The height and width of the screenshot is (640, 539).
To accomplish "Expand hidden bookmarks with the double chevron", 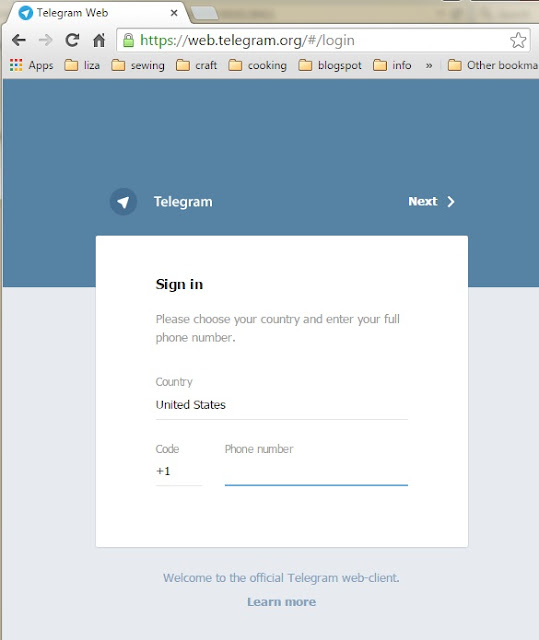I will (x=429, y=65).
